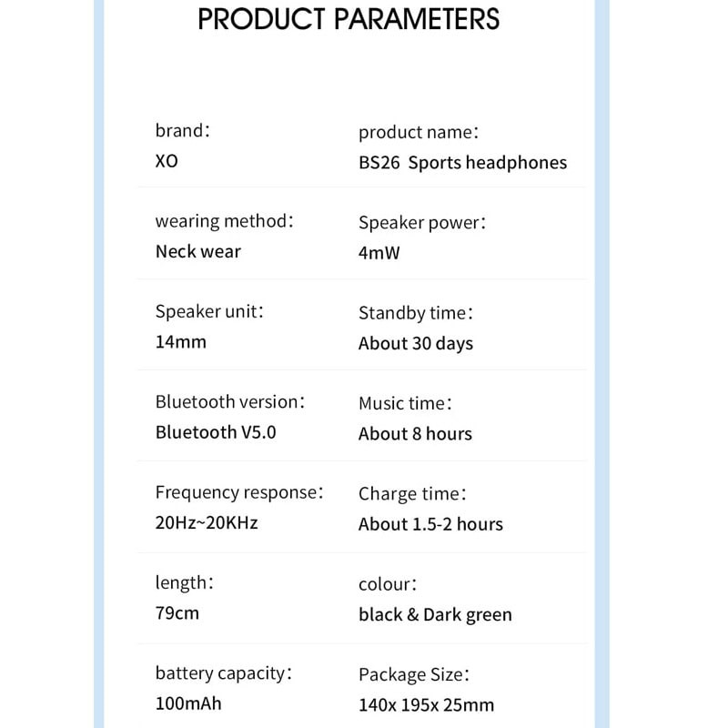Click the Bluetooth version label
Viewport: 728px width, 728px height.
pos(230,402)
